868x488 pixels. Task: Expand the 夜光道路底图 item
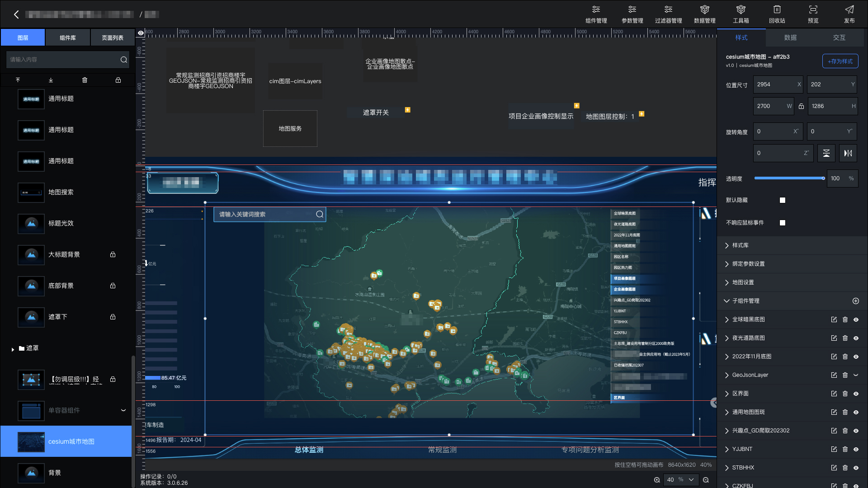point(726,338)
